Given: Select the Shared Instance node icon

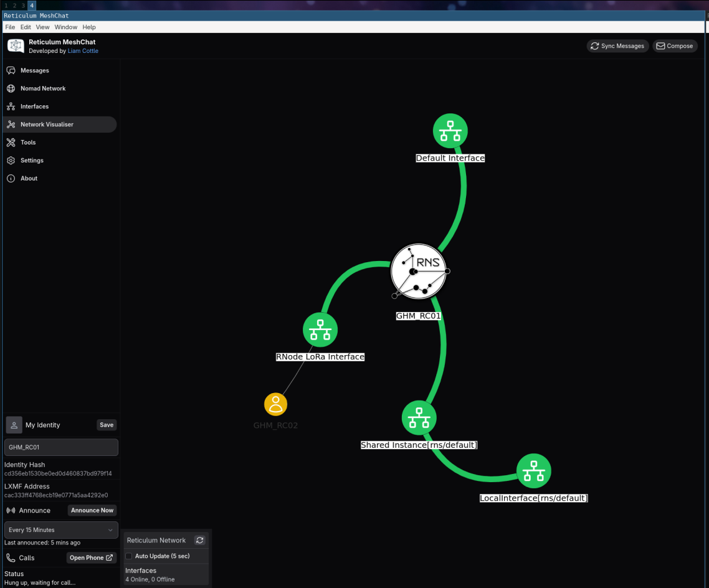Looking at the screenshot, I should [419, 417].
